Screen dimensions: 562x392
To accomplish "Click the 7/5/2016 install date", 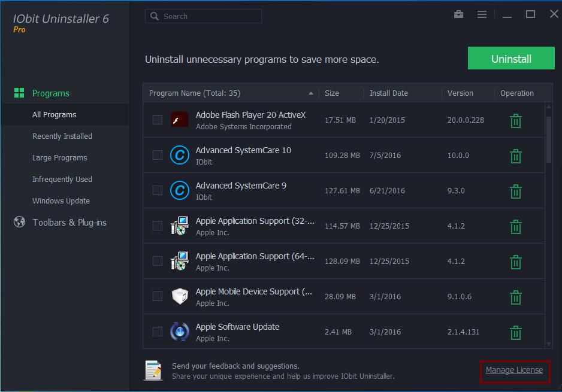I will tap(385, 156).
